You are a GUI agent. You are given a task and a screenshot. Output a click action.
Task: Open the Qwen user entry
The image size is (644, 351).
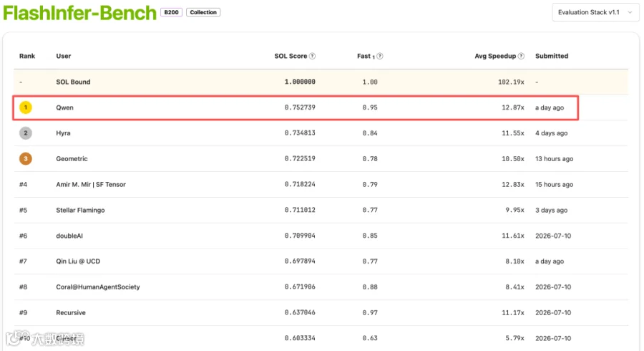point(64,107)
